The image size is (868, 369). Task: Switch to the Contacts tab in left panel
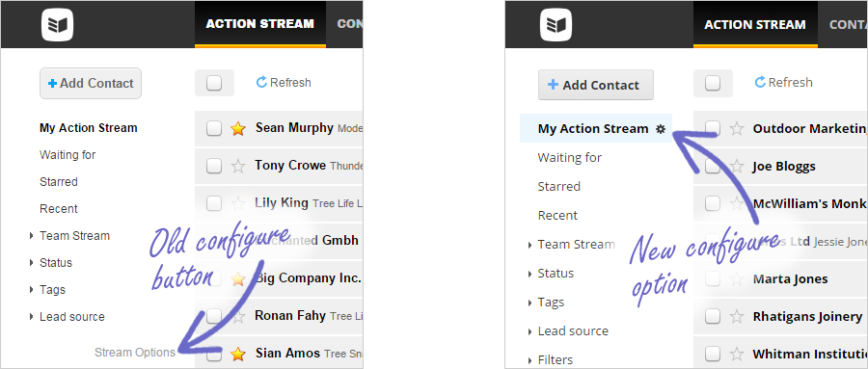click(350, 24)
